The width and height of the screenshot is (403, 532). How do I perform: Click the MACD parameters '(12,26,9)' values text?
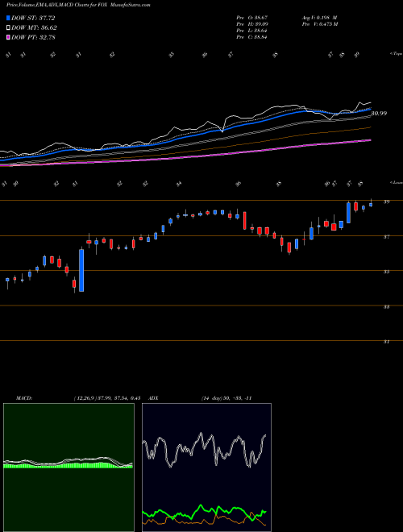pyautogui.click(x=107, y=398)
